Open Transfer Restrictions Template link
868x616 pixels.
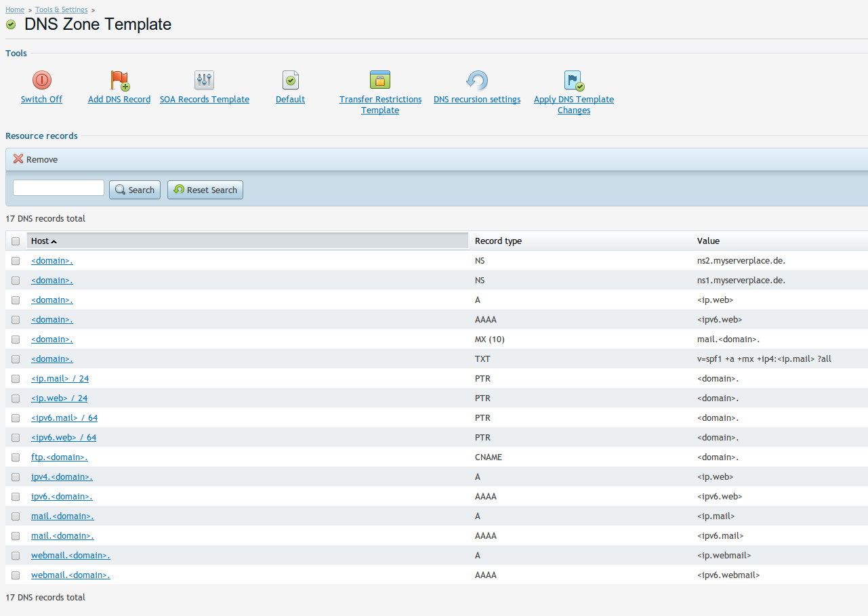coord(380,105)
